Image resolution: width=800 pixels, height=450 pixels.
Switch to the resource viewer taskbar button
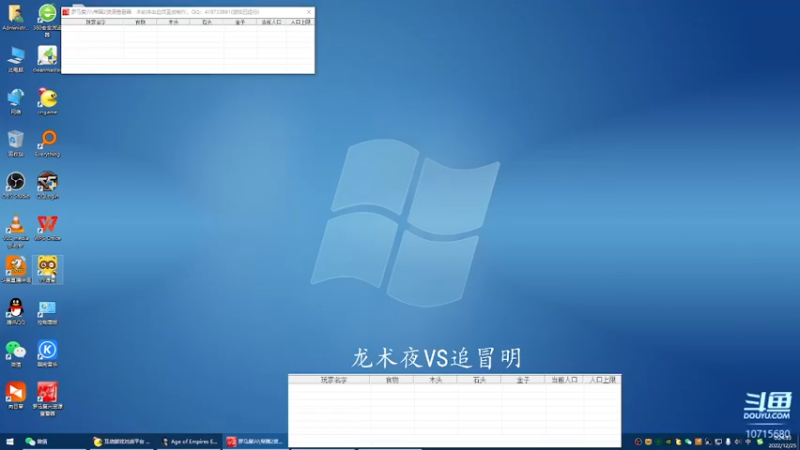(x=255, y=441)
